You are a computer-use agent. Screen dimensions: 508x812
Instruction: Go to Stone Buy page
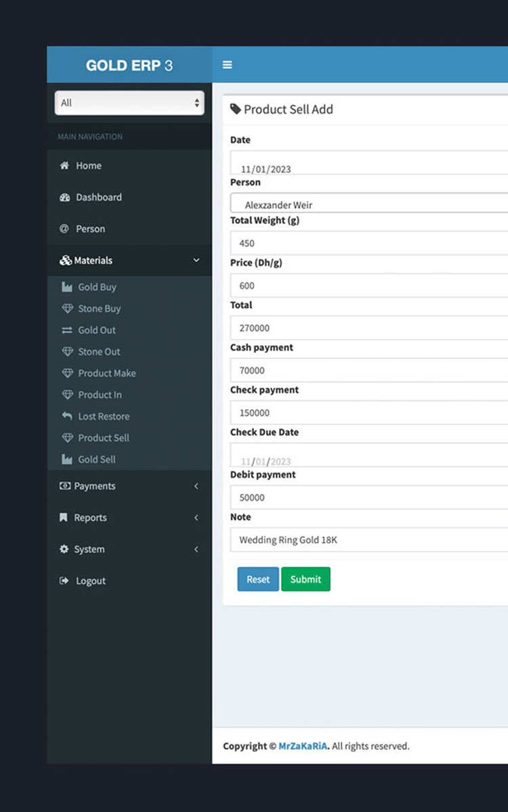click(x=99, y=309)
